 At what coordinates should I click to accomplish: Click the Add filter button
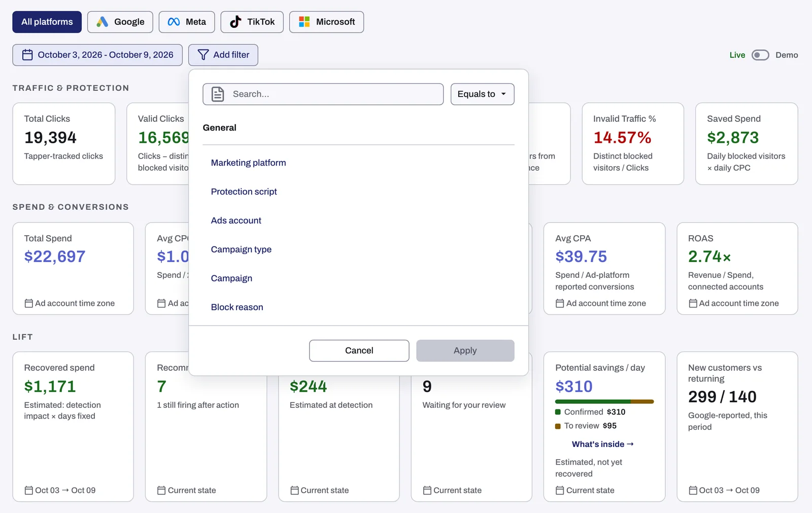pos(223,55)
